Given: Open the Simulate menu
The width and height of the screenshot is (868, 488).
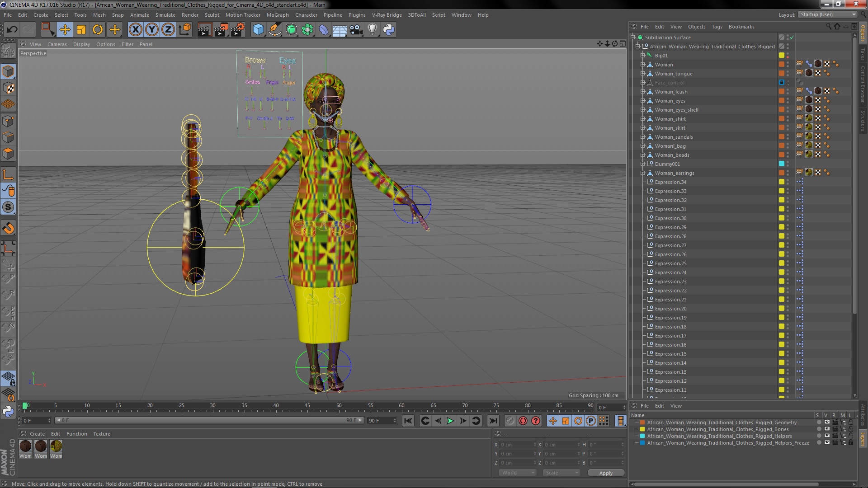Looking at the screenshot, I should (165, 15).
